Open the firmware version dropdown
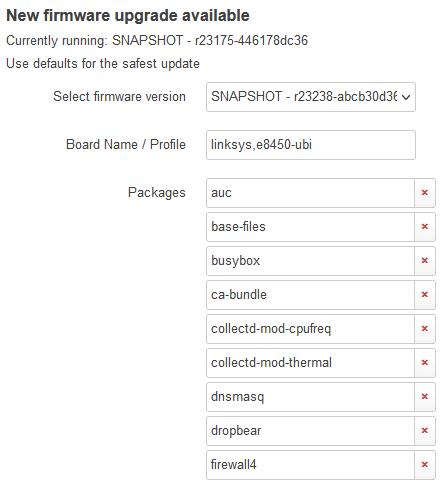 [x=311, y=97]
